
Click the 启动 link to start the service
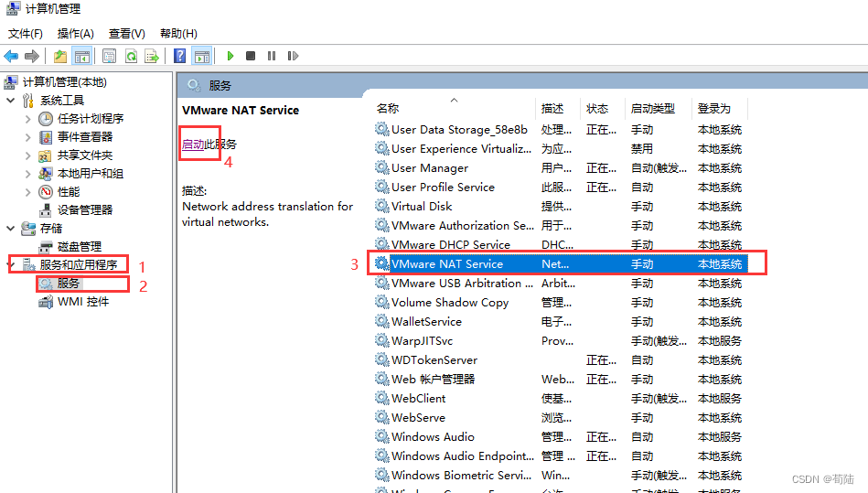click(x=193, y=145)
